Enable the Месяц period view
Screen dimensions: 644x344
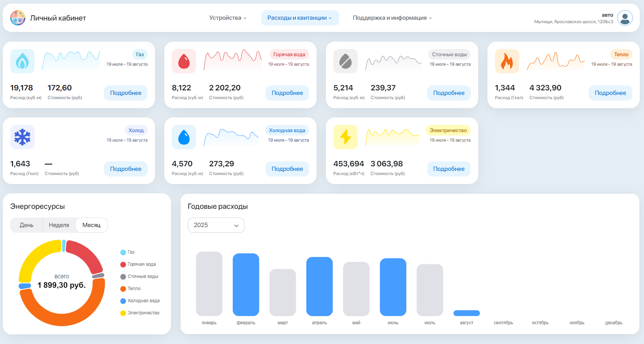click(x=91, y=225)
